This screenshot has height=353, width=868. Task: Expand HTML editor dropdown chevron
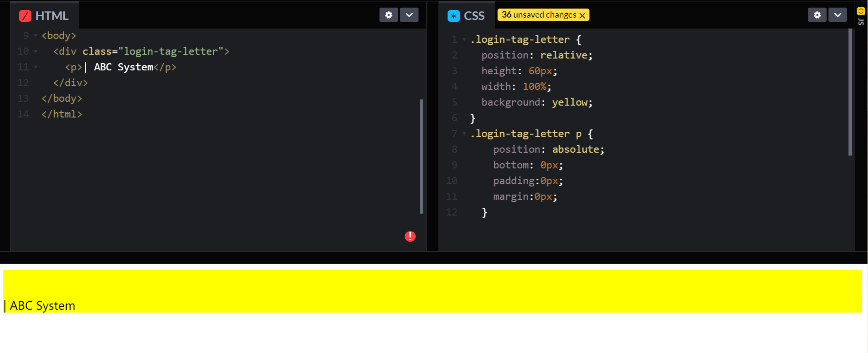tap(409, 15)
